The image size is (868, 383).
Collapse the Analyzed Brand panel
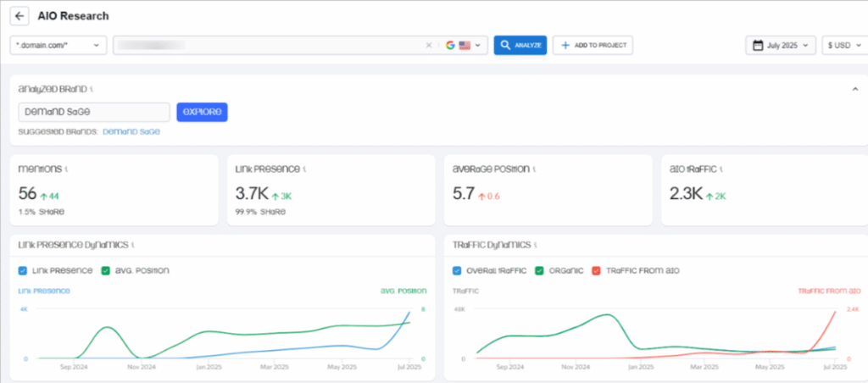854,89
